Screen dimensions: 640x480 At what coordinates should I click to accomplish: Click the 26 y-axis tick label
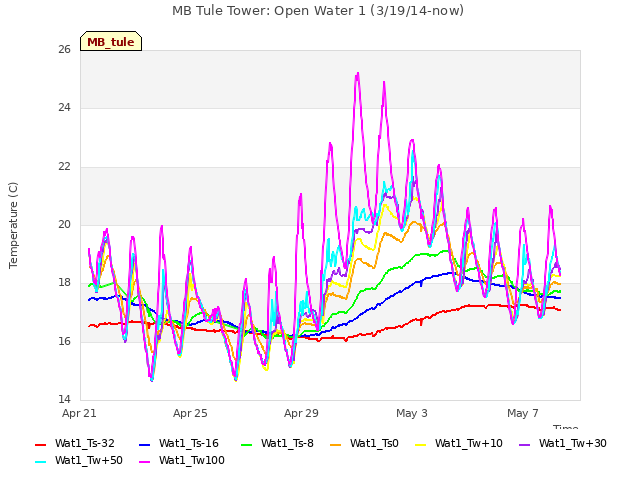[x=64, y=49]
